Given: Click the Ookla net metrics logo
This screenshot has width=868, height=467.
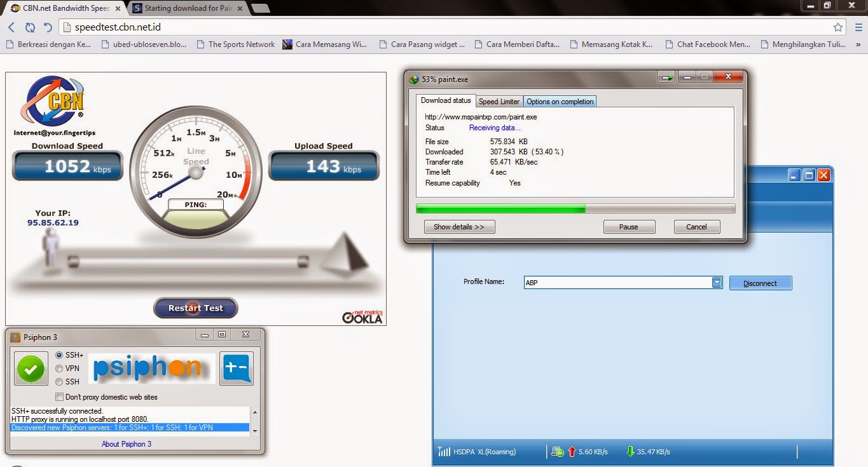Looking at the screenshot, I should pos(362,316).
